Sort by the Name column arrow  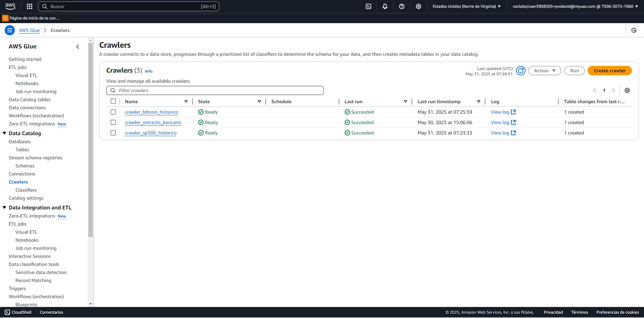pos(186,102)
